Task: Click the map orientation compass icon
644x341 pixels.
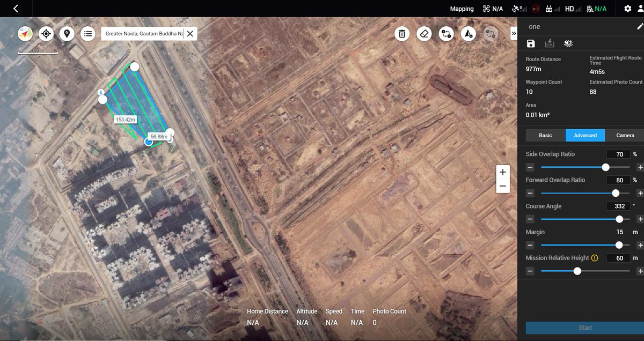Action: point(25,34)
